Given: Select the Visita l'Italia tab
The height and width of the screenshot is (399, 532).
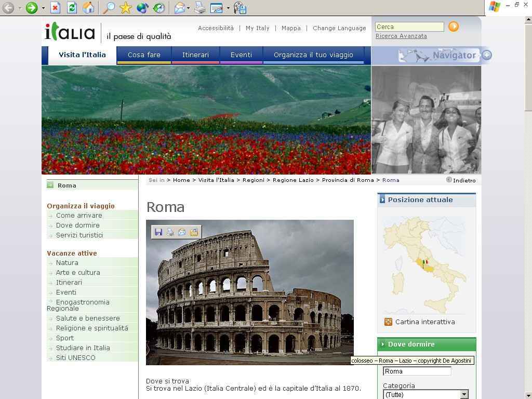Looking at the screenshot, I should click(x=82, y=55).
